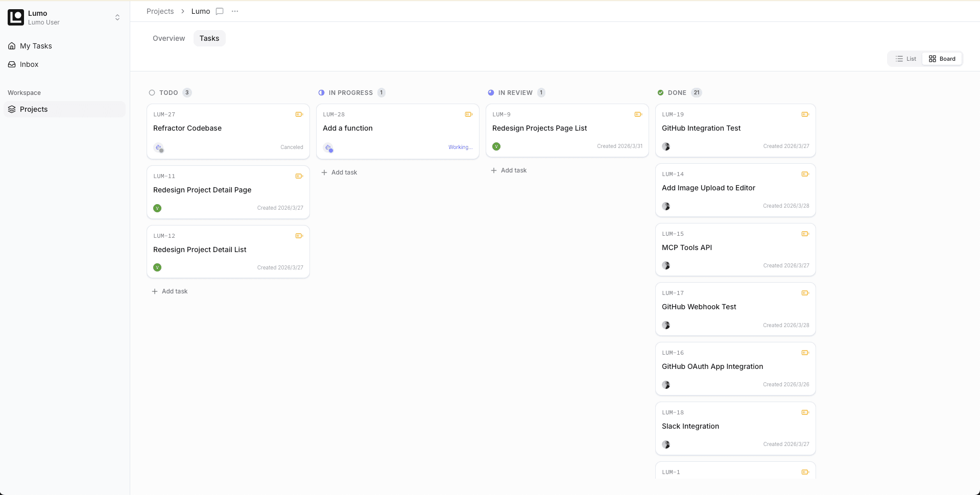Open the Redesign Project Detail Page card
980x495 pixels.
click(228, 190)
